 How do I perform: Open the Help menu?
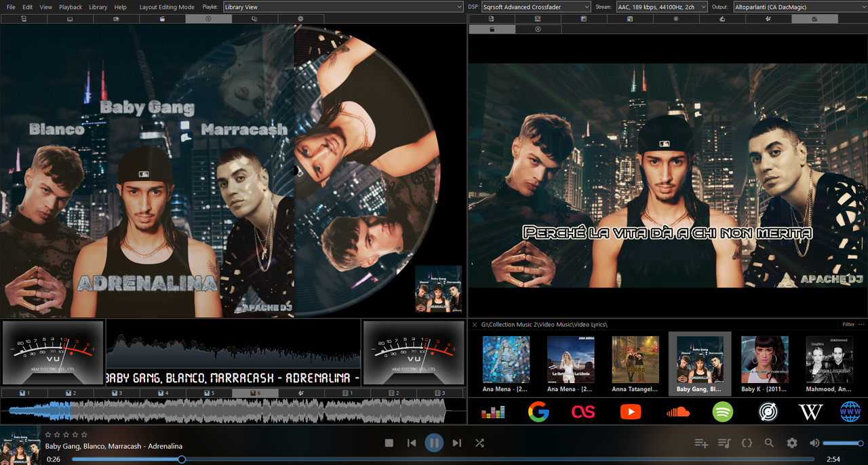pos(120,7)
